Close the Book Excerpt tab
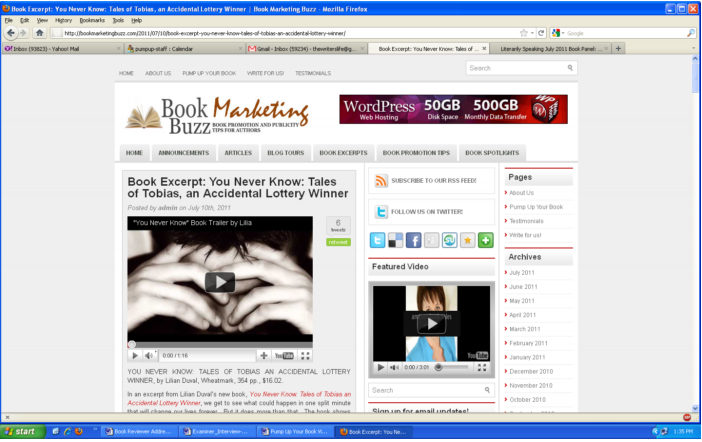Viewport: 702px width, 442px height. click(x=484, y=48)
